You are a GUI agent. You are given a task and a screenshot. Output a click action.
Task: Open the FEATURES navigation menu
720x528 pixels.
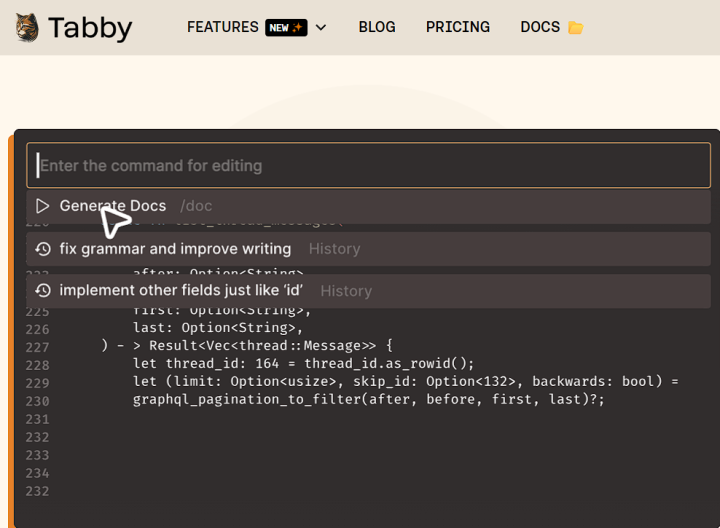click(x=222, y=27)
